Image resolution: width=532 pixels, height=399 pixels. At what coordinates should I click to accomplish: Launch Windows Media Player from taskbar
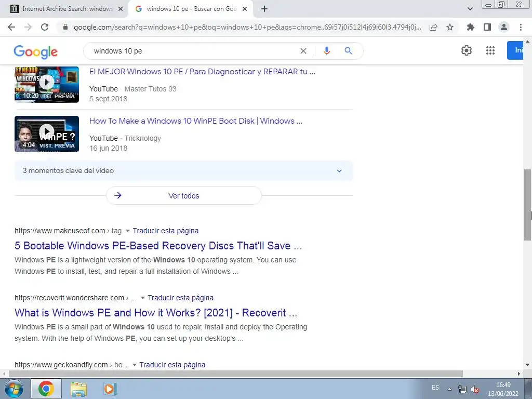[x=110, y=389]
